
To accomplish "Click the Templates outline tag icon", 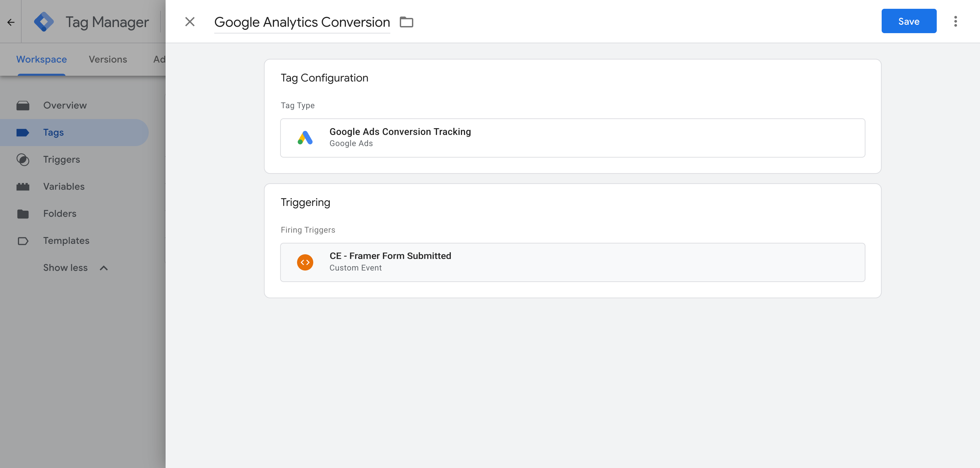I will (x=23, y=241).
